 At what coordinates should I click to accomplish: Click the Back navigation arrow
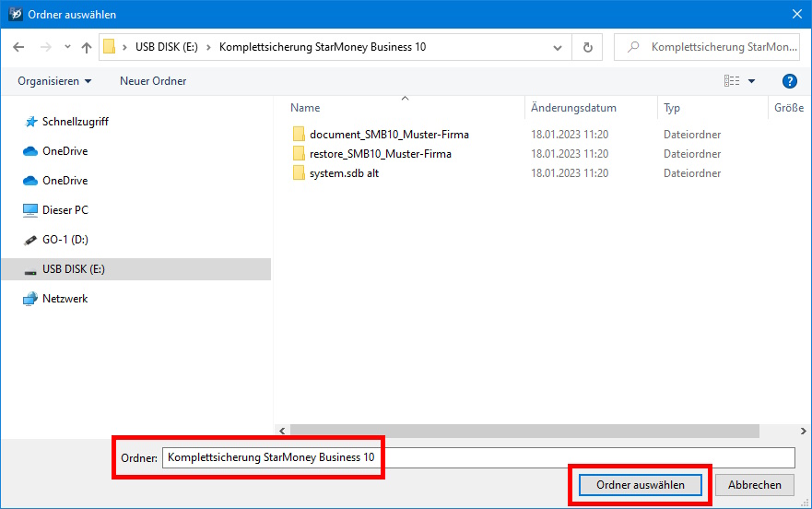(19, 47)
